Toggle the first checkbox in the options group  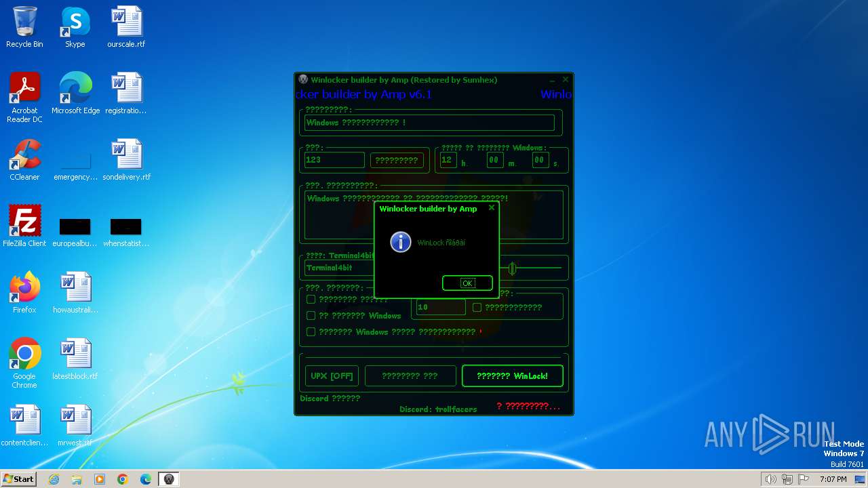pos(311,299)
